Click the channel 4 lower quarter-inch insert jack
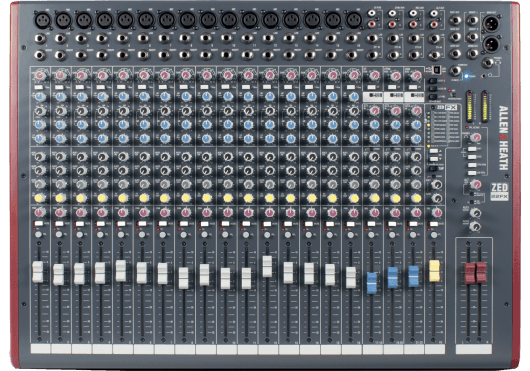 (102, 54)
